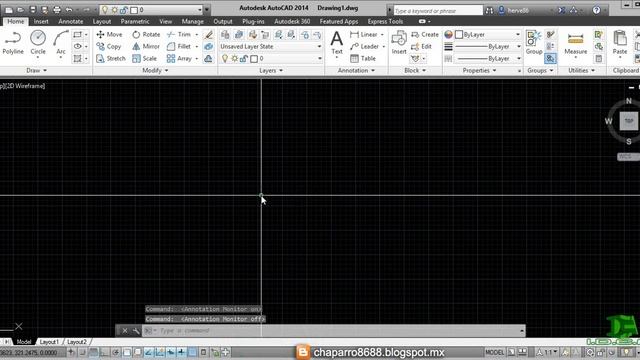
Task: Select the Arc drawing tool
Action: click(61, 43)
